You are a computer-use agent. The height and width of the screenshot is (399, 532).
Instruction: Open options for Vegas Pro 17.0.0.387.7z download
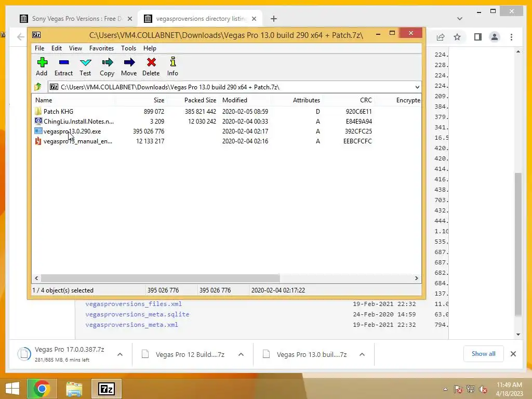(120, 354)
